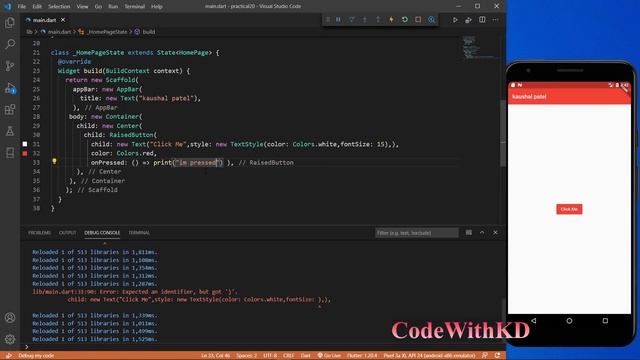The image size is (640, 360).
Task: Maximize the panel with chevron up
Action: pos(482,232)
